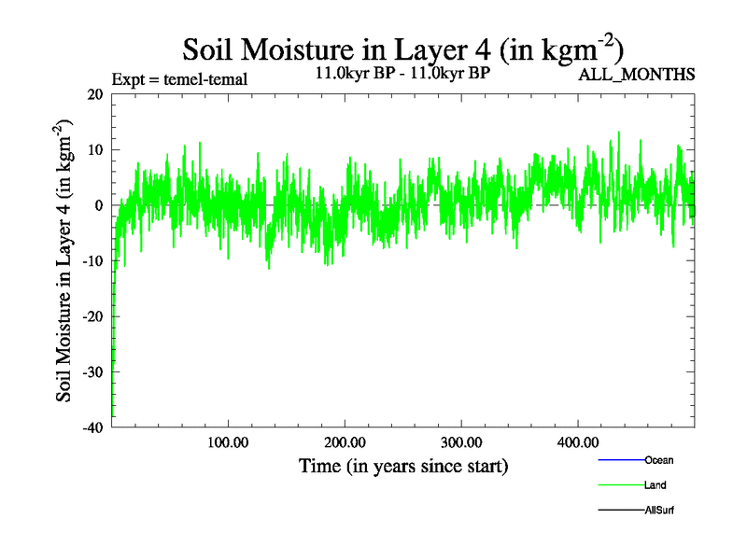Click the x-axis title Time in years since start
Viewport: 747px width, 560px height.
coord(402,466)
